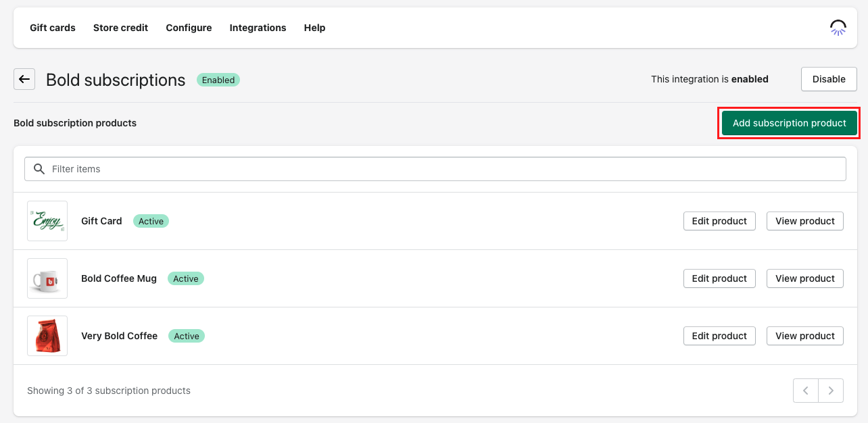
Task: Click the Active badge beside Very Bold Coffee
Action: point(187,336)
